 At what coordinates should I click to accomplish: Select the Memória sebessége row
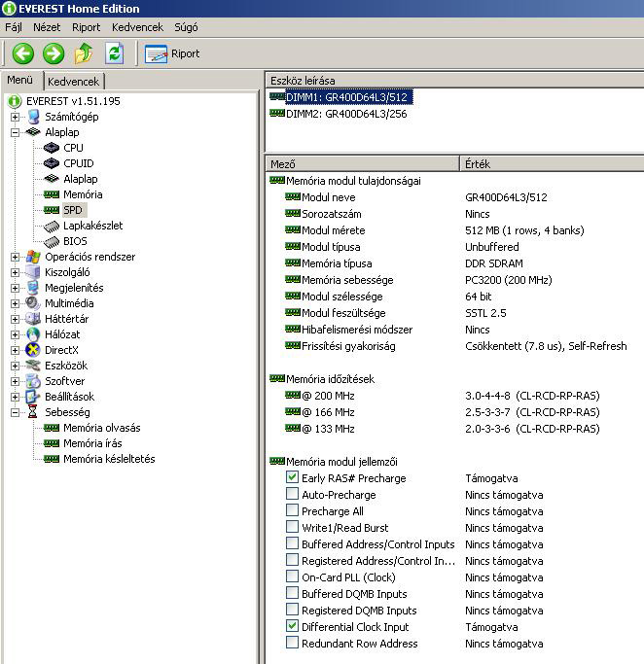pyautogui.click(x=454, y=280)
